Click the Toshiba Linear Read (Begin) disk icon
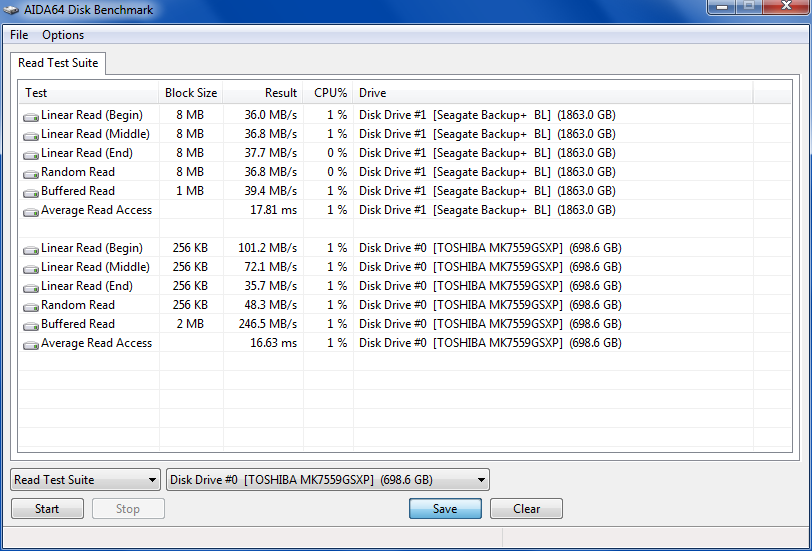Image resolution: width=812 pixels, height=551 pixels. point(31,249)
